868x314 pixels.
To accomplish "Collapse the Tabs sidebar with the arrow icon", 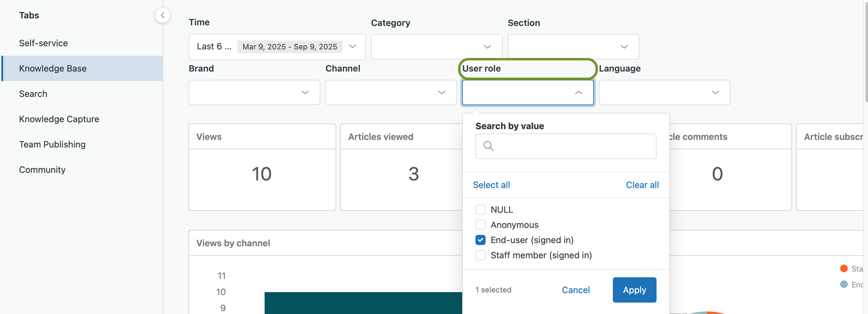I will [162, 15].
